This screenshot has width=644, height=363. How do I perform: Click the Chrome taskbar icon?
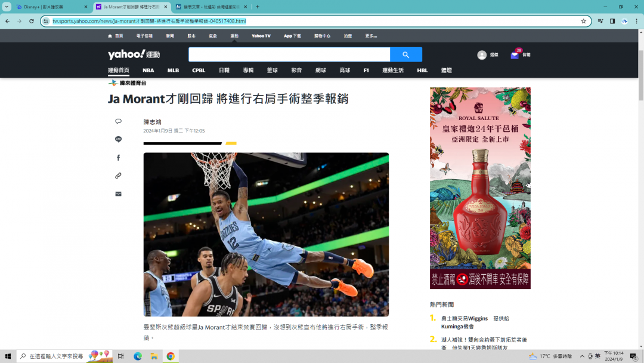pos(171,356)
